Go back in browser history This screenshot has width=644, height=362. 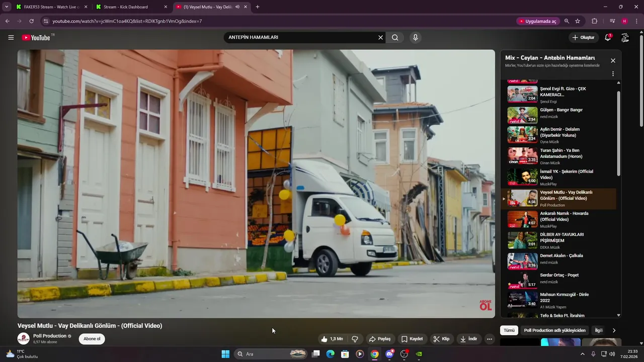(x=7, y=21)
